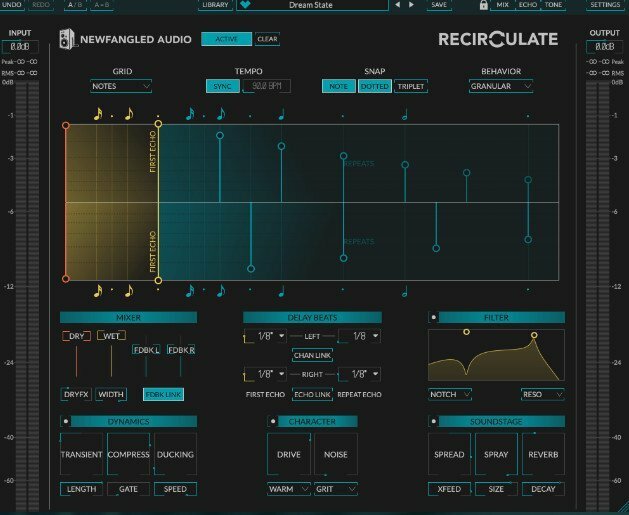Viewport: 629px width, 515px height.
Task: Toggle the tempo SYNC button
Action: 222,86
